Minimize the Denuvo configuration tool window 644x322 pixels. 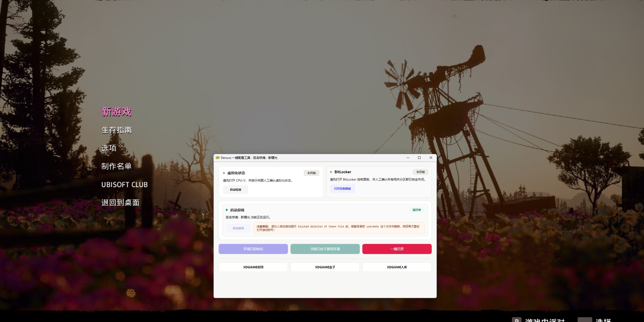[x=408, y=158]
